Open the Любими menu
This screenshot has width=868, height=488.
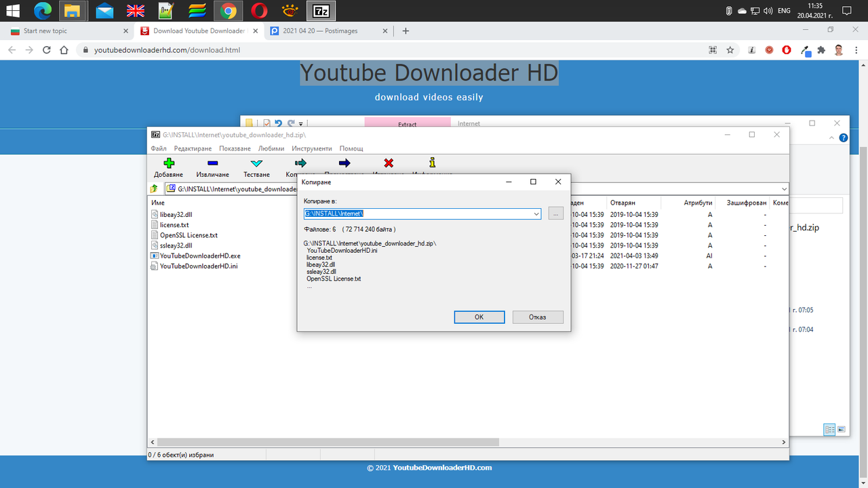pos(271,148)
